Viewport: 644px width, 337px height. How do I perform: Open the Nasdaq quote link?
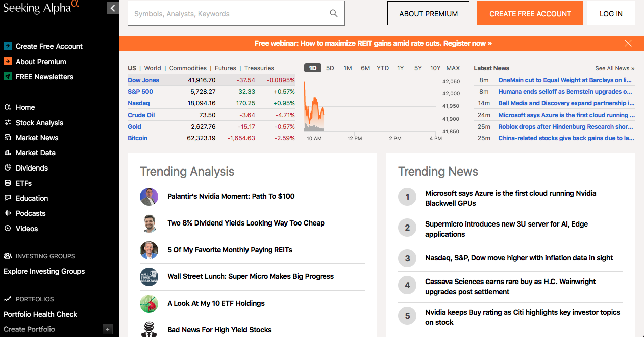pos(139,103)
